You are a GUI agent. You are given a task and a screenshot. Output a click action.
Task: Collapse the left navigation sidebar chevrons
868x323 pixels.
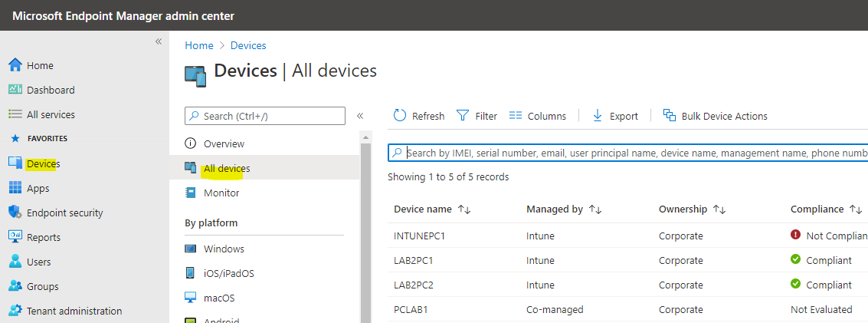(159, 41)
